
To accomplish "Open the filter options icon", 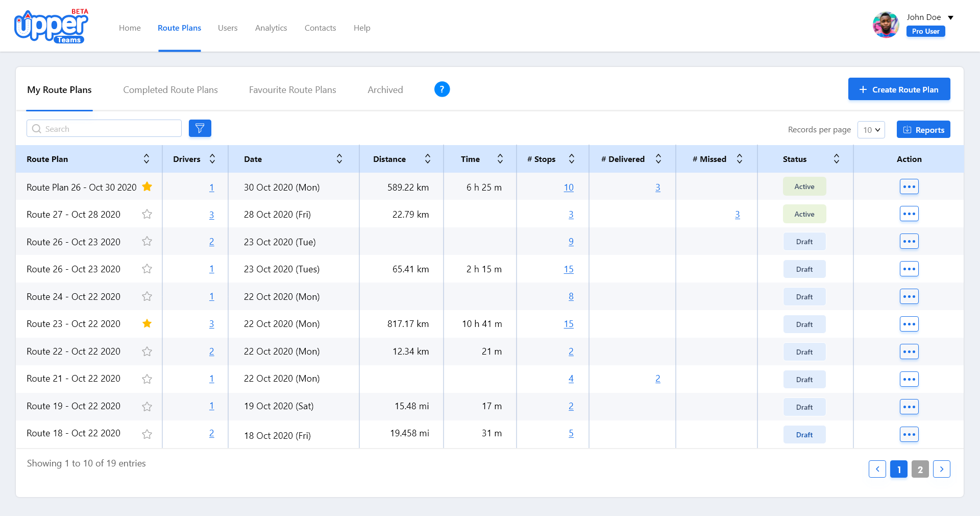I will (200, 128).
